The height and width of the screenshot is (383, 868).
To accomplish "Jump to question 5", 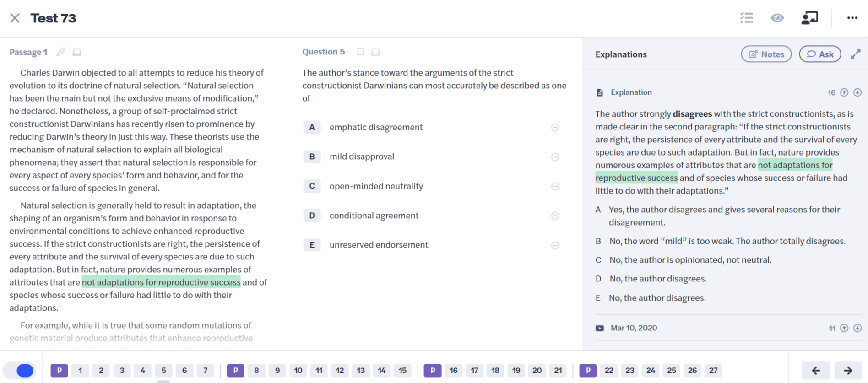I will tap(163, 370).
